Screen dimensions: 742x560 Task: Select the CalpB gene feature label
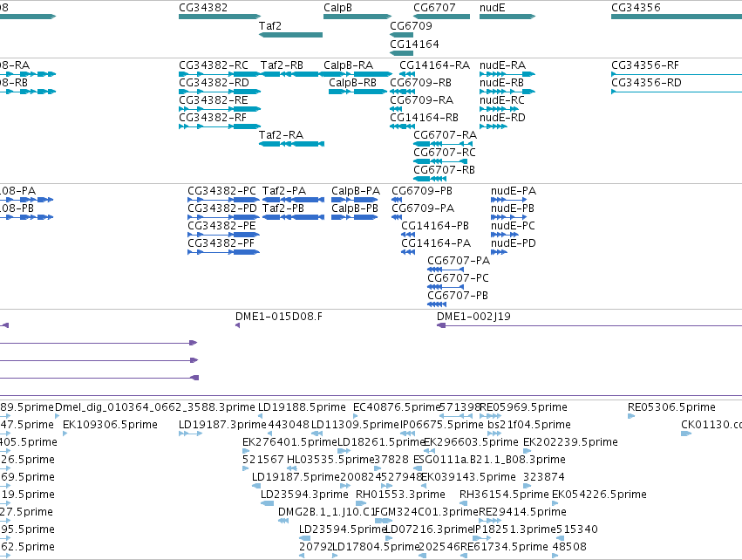pos(337,8)
